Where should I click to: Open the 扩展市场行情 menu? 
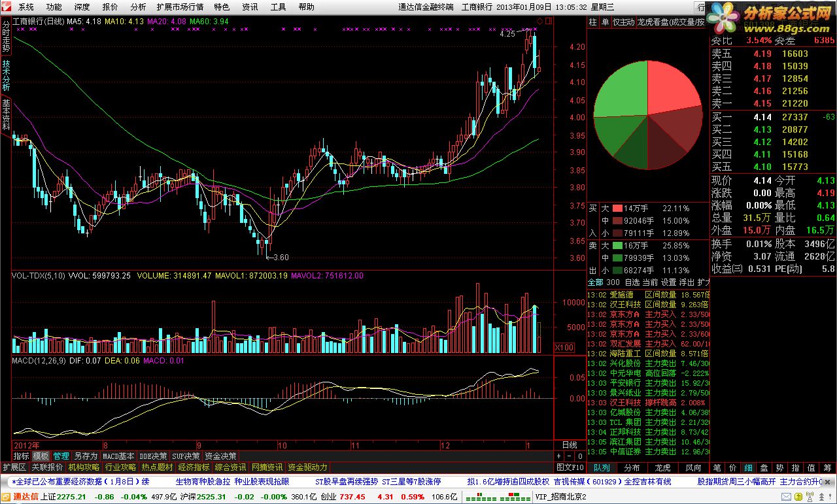pyautogui.click(x=180, y=7)
